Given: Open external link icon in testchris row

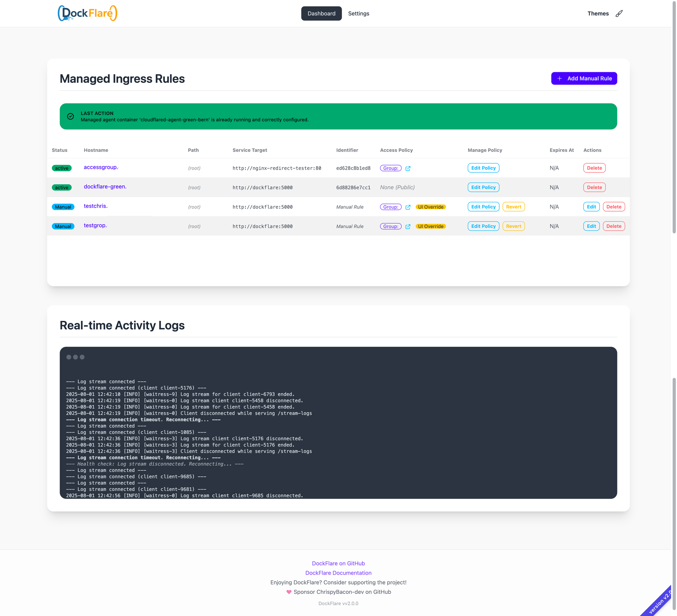Looking at the screenshot, I should point(408,207).
